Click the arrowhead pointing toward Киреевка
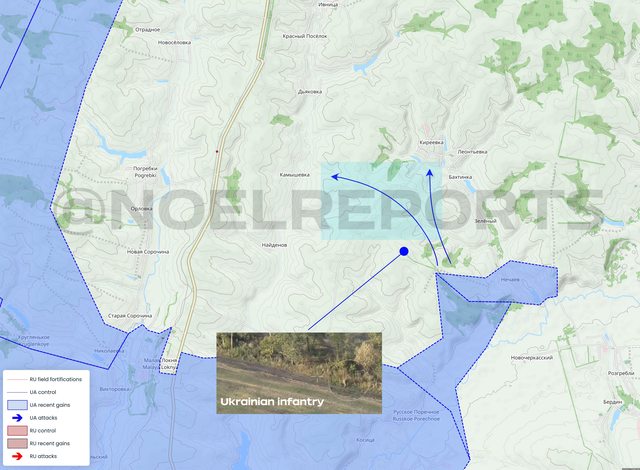 coord(429,173)
